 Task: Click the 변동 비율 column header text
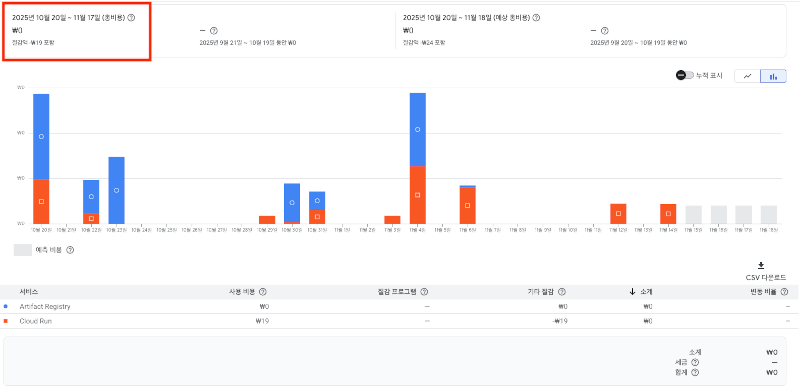pos(763,292)
